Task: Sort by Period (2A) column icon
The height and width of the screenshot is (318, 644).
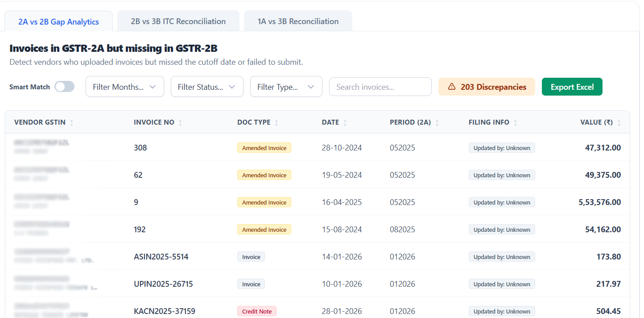Action: (x=437, y=123)
